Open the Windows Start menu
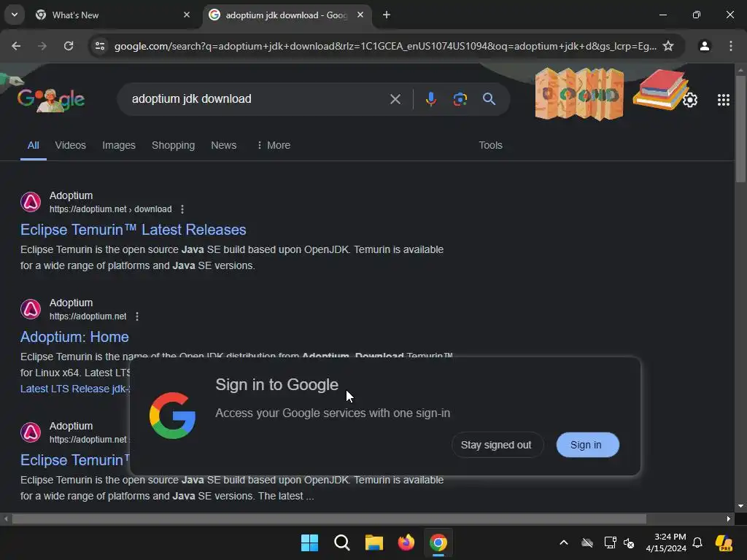 tap(309, 542)
